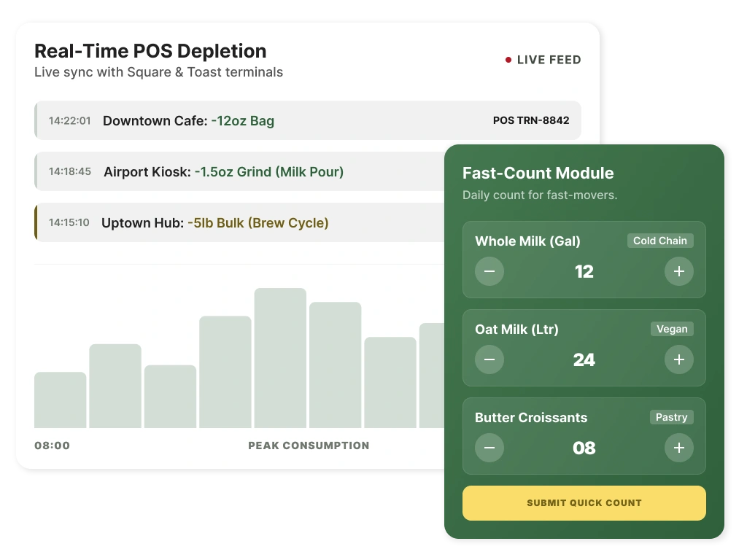The image size is (747, 560).
Task: Open the Uptown Hub depletion entry
Action: click(239, 222)
